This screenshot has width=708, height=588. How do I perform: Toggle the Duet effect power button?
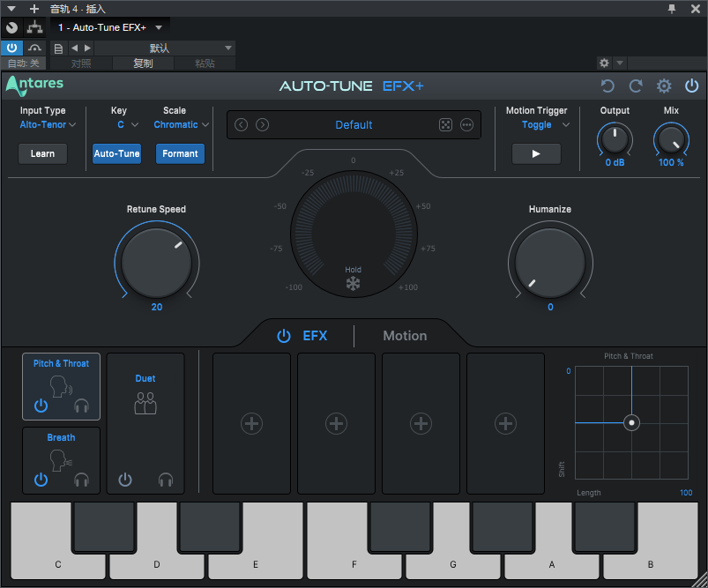coord(125,480)
